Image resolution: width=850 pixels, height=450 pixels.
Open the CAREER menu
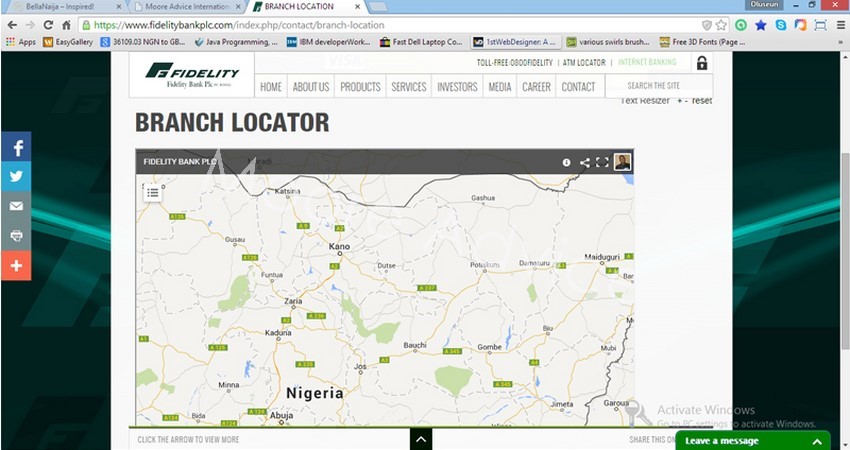pos(536,87)
